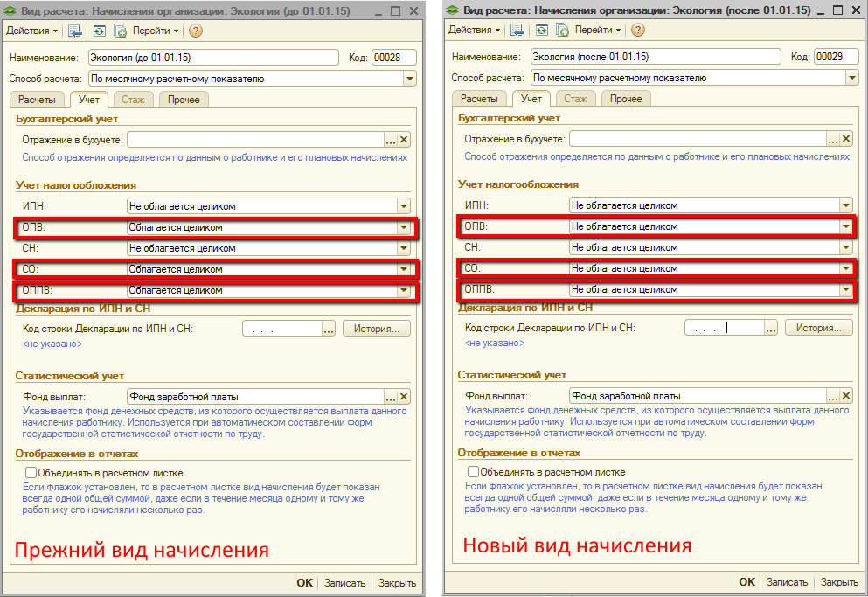Open СО dropdown in Экология (после 01.01.15) window
The height and width of the screenshot is (597, 868).
(845, 268)
